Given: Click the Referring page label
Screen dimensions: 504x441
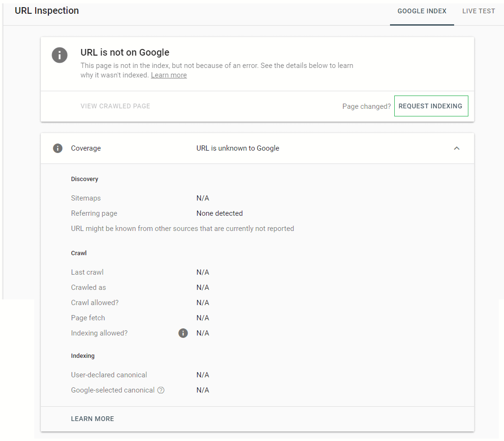Looking at the screenshot, I should point(94,213).
